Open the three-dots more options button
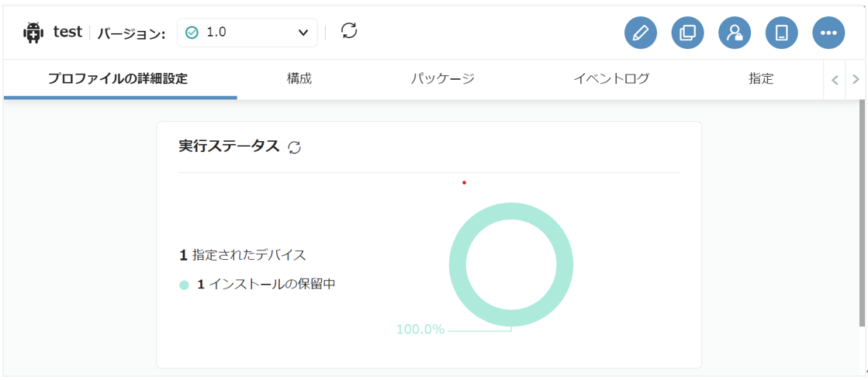 click(x=828, y=33)
